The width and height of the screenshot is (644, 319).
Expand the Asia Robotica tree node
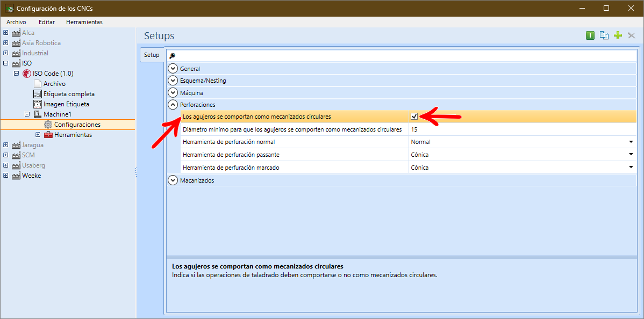[x=6, y=43]
